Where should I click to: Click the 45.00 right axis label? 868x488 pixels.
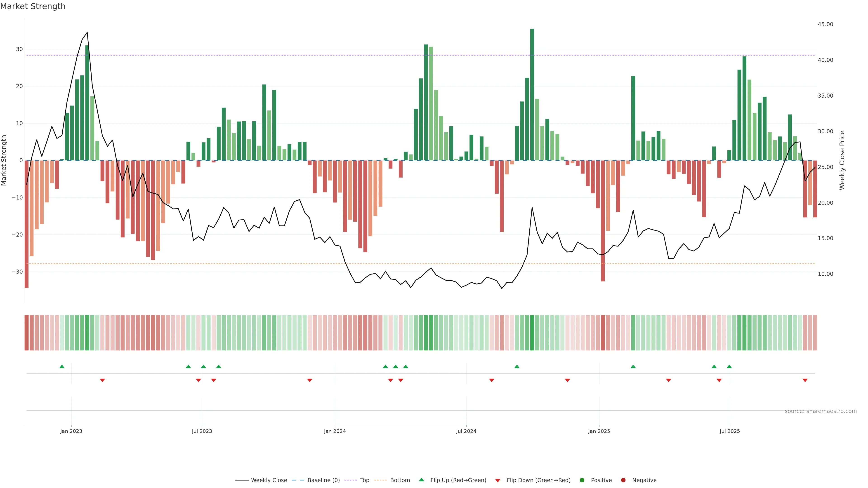click(825, 24)
